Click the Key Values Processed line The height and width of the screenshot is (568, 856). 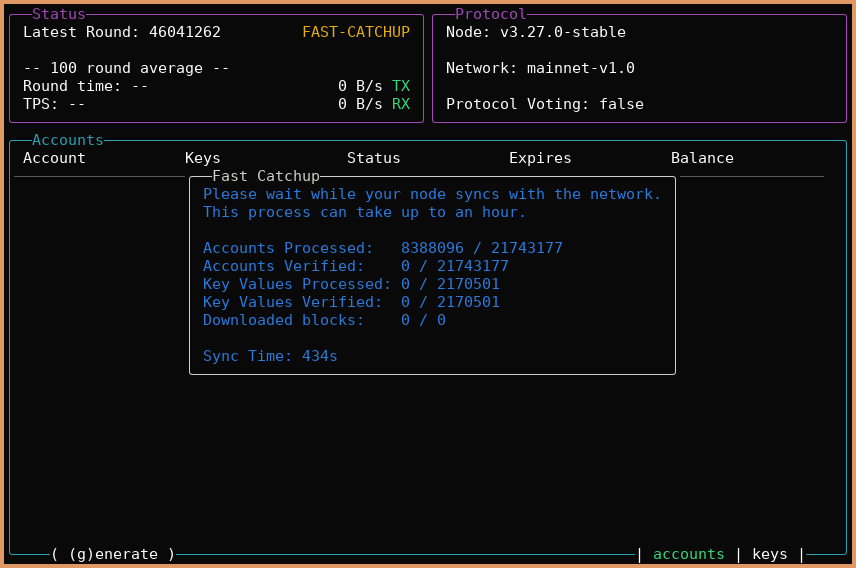(351, 284)
